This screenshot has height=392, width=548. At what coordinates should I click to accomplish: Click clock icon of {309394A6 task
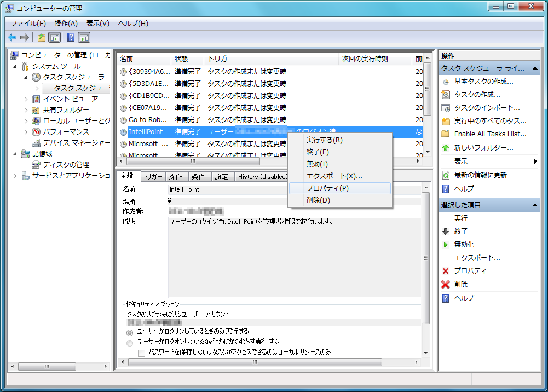click(x=123, y=72)
